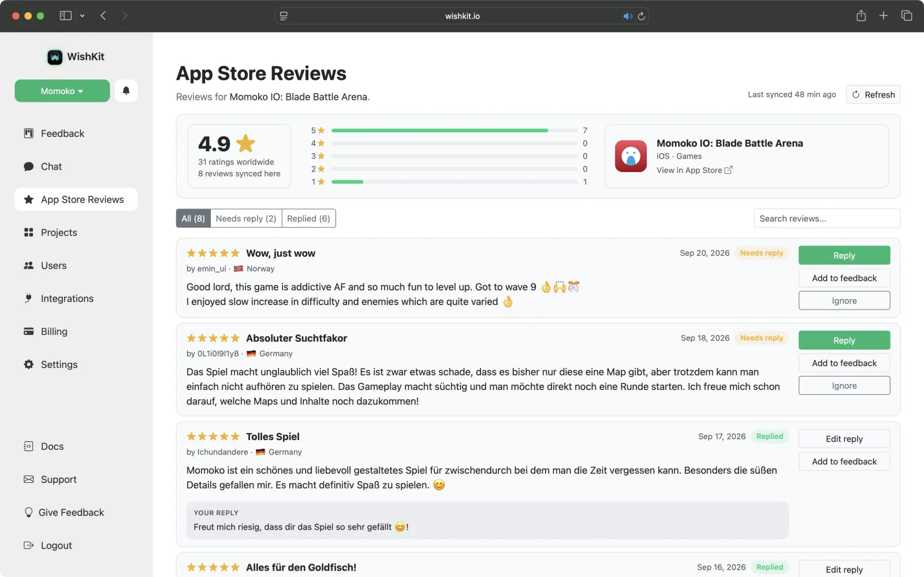Edit reply on 'Tolles Spiel' review

pos(844,438)
